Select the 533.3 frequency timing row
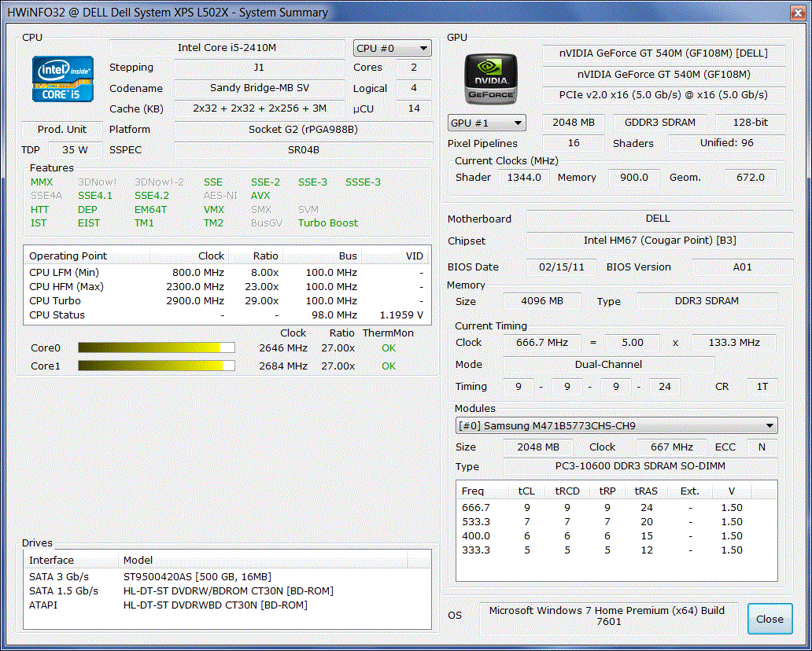This screenshot has width=812, height=651. pyautogui.click(x=616, y=521)
